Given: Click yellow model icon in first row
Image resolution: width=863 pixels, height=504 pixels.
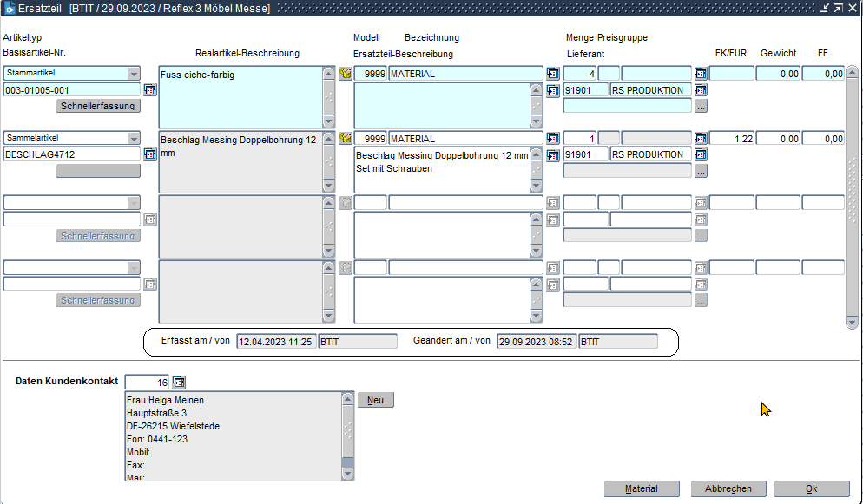Looking at the screenshot, I should [345, 74].
